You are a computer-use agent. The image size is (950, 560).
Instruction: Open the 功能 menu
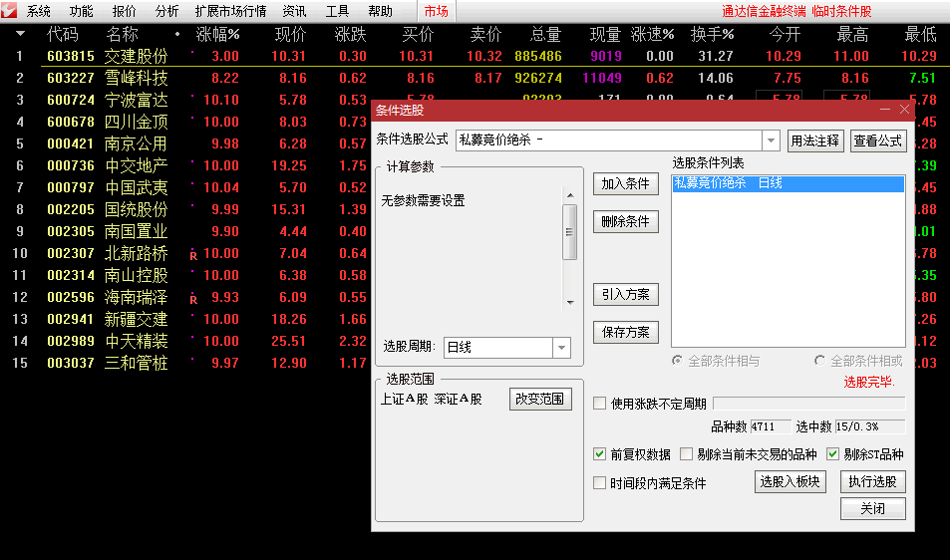[81, 11]
